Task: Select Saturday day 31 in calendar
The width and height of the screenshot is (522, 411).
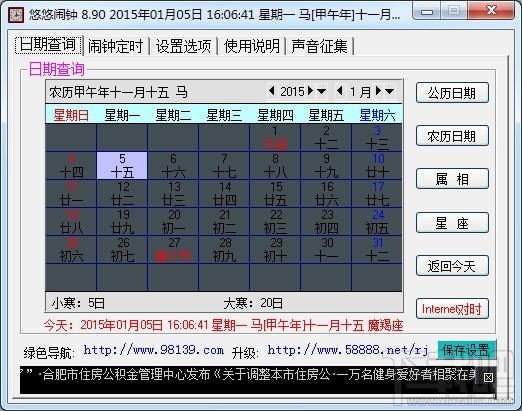Action: coord(377,249)
